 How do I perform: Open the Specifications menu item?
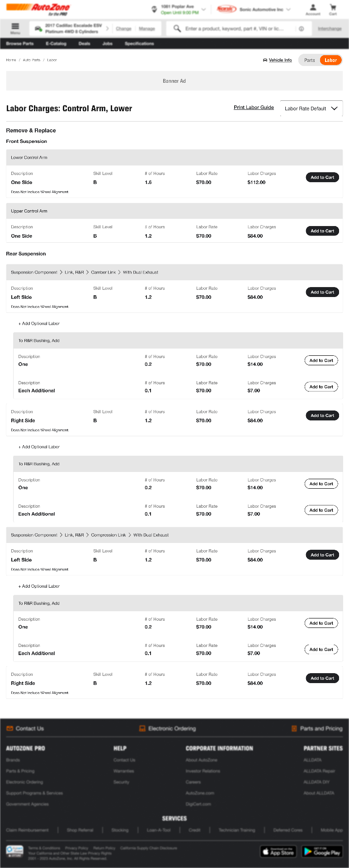pyautogui.click(x=139, y=43)
